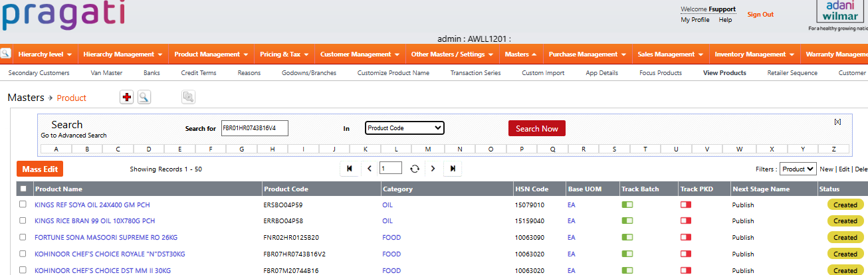Image resolution: width=868 pixels, height=275 pixels.
Task: Filter products by letter A
Action: [x=56, y=149]
